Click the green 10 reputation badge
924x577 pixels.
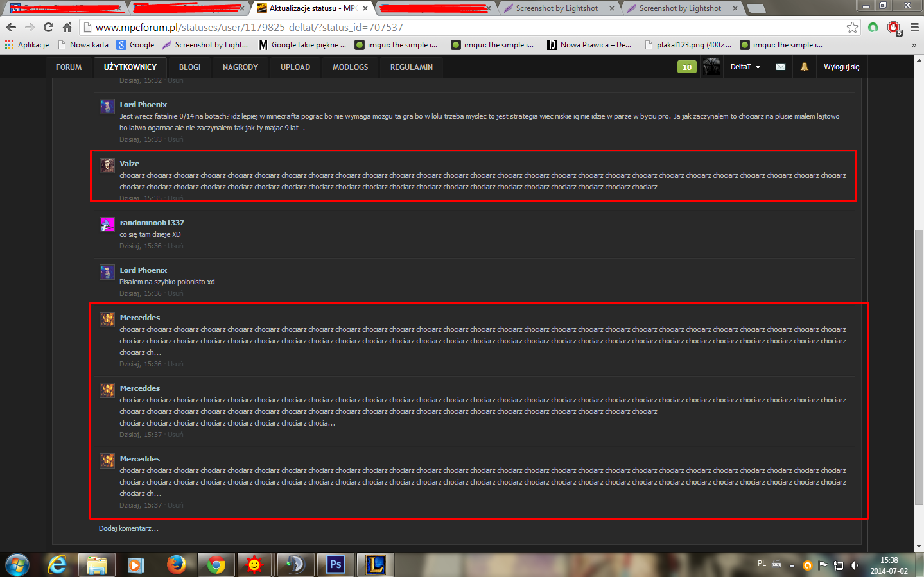(687, 67)
